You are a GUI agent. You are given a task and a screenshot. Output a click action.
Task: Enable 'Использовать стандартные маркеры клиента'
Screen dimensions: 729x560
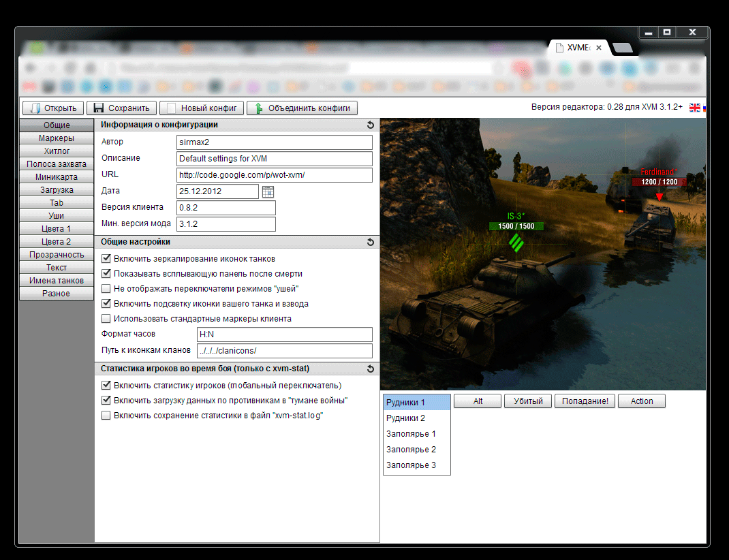click(x=106, y=318)
